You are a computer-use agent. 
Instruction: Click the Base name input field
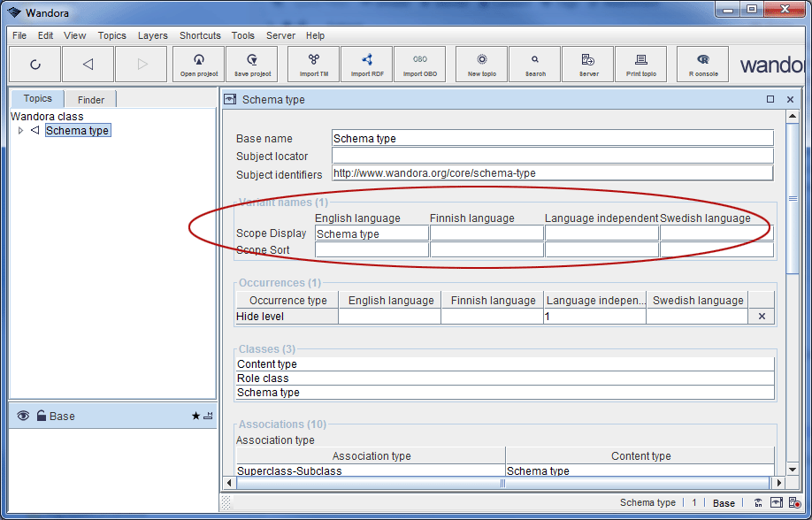552,138
